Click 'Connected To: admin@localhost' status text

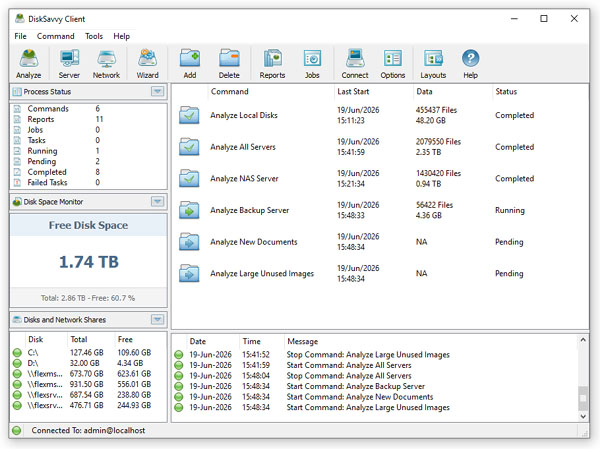click(x=88, y=431)
